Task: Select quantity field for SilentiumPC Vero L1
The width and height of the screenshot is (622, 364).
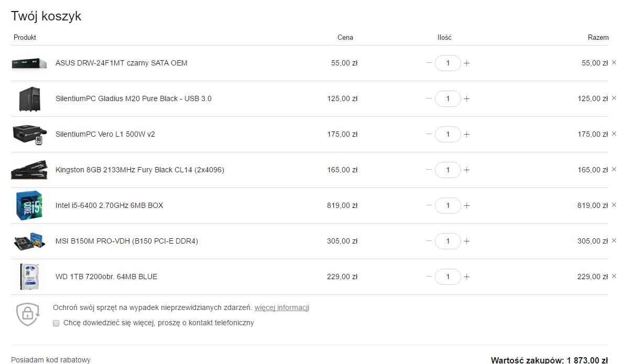Action: [448, 135]
